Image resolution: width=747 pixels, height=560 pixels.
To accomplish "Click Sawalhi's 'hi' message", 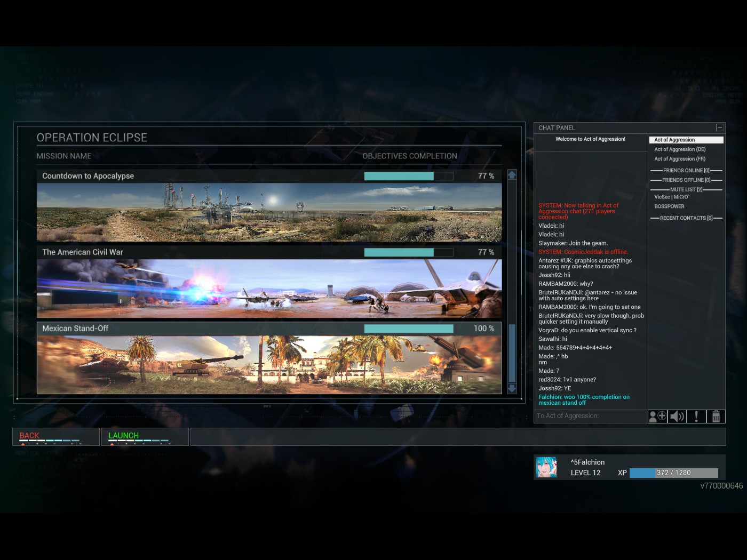I will click(x=553, y=339).
